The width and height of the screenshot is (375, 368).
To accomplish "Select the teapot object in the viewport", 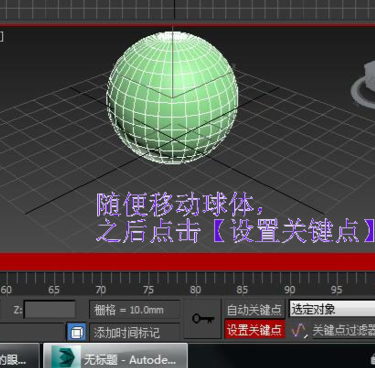I will 364,85.
